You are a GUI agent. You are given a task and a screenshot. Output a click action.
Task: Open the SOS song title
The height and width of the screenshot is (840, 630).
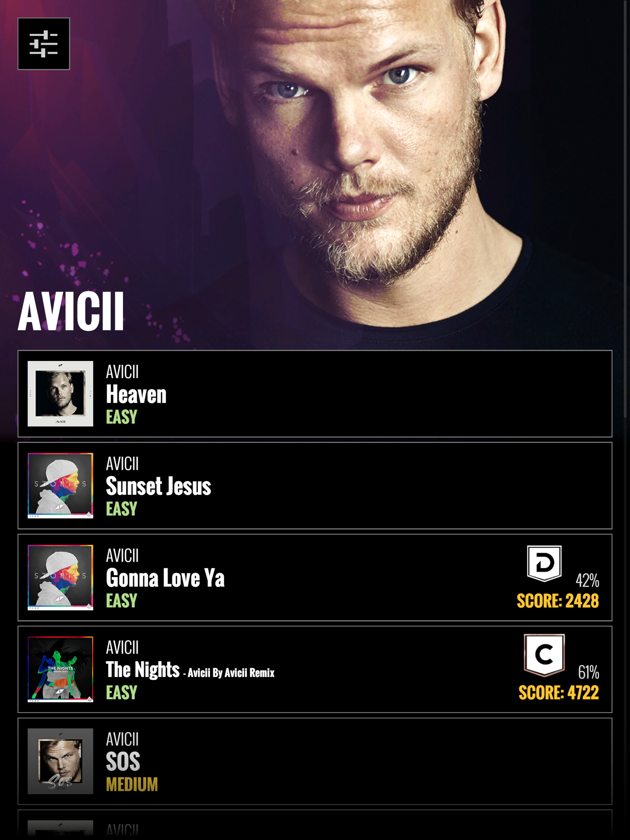point(123,762)
